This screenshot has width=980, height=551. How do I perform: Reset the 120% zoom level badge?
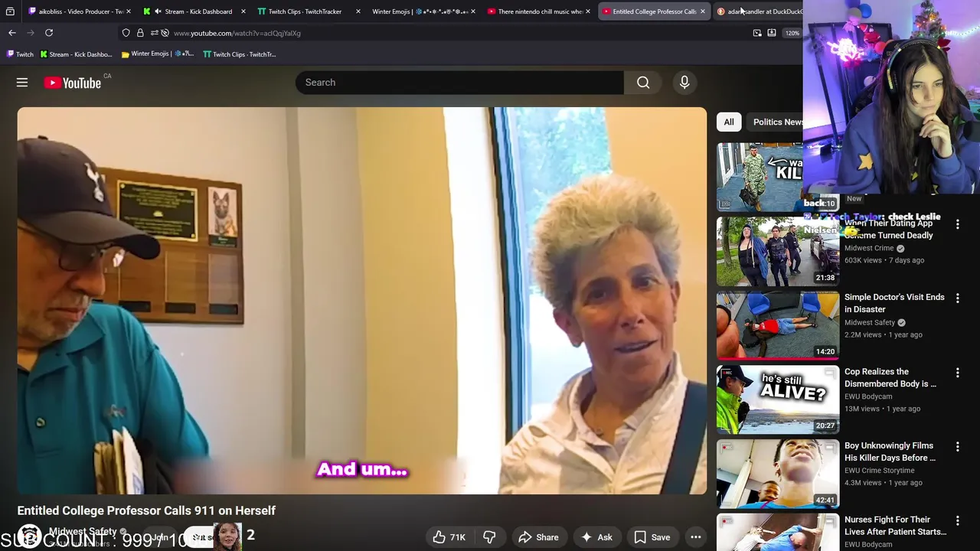pos(792,33)
